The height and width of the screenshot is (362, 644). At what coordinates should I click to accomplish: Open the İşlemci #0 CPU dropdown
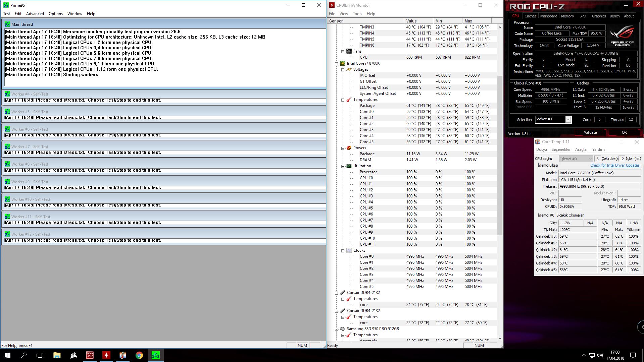click(x=576, y=159)
